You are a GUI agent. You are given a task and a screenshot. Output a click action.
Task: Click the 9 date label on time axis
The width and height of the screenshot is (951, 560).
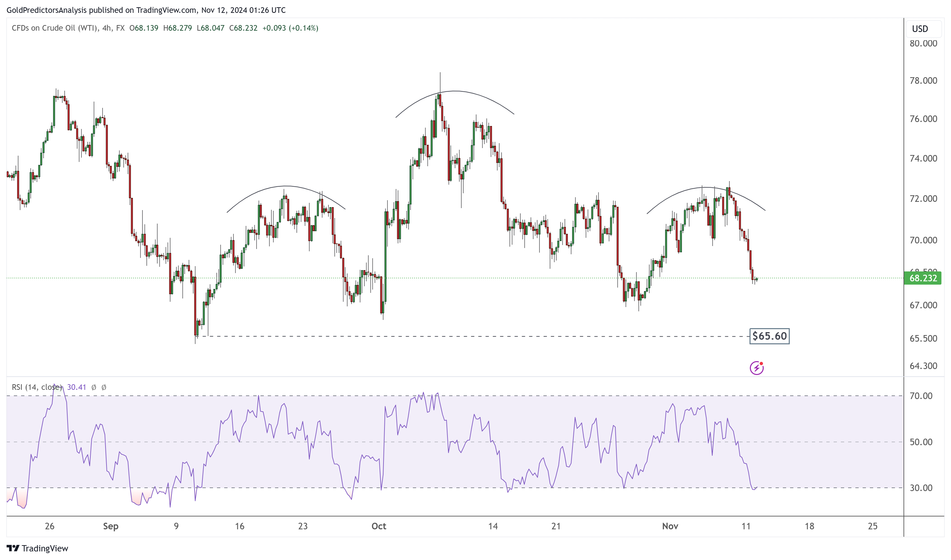pyautogui.click(x=176, y=526)
